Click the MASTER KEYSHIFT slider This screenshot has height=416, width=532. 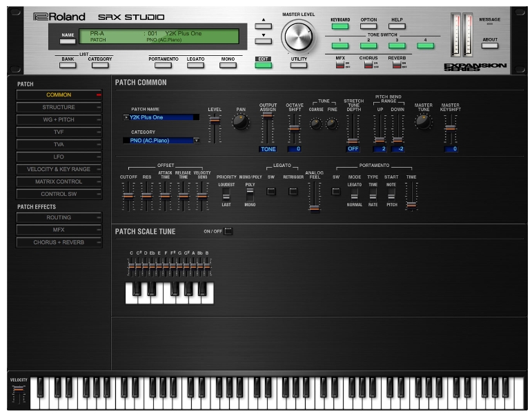click(x=450, y=128)
